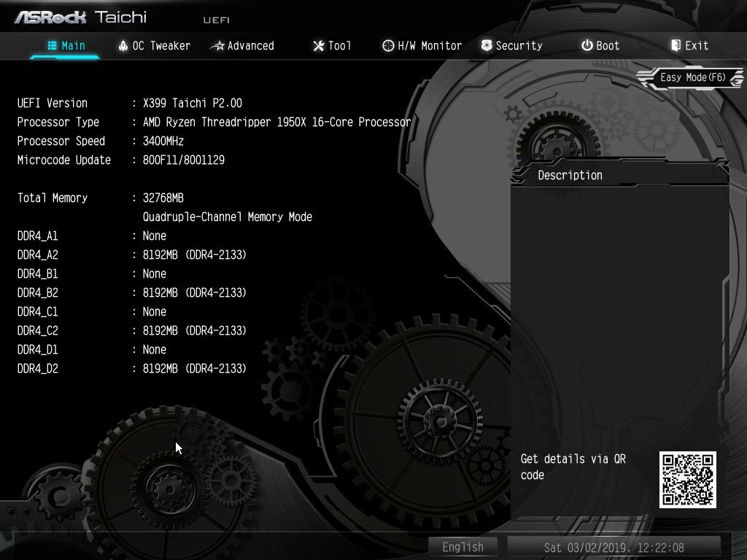Viewport: 747px width, 560px height.
Task: Click the OC Tweaker flame icon
Action: click(123, 46)
